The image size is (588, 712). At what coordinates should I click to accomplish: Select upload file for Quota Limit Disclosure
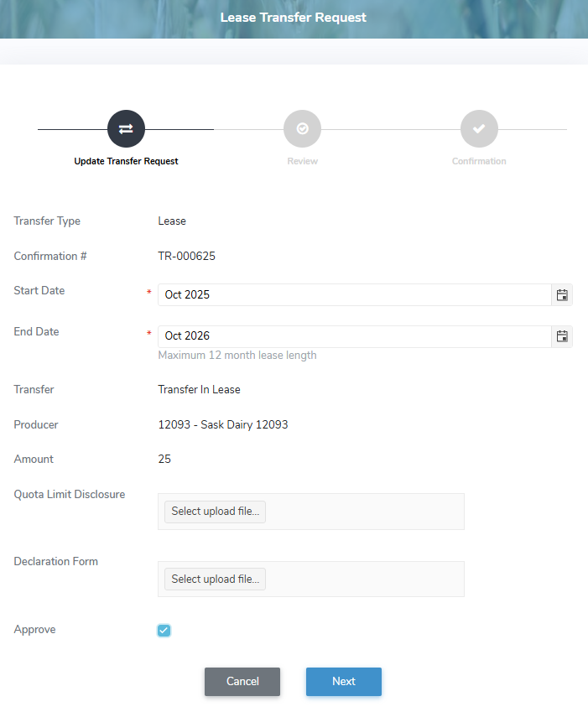[215, 512]
